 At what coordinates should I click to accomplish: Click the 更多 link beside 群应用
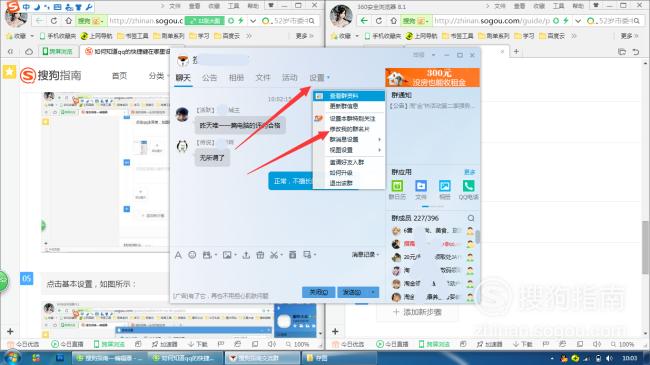click(470, 172)
